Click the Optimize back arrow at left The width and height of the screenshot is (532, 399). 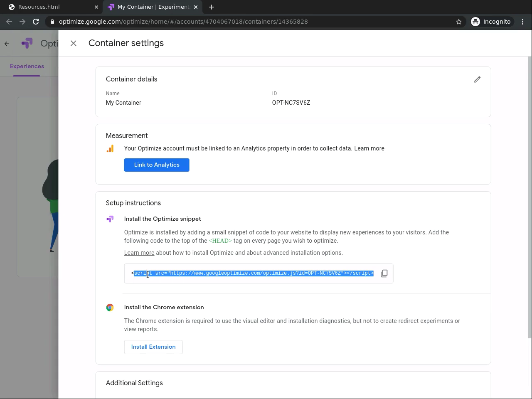[x=7, y=43]
